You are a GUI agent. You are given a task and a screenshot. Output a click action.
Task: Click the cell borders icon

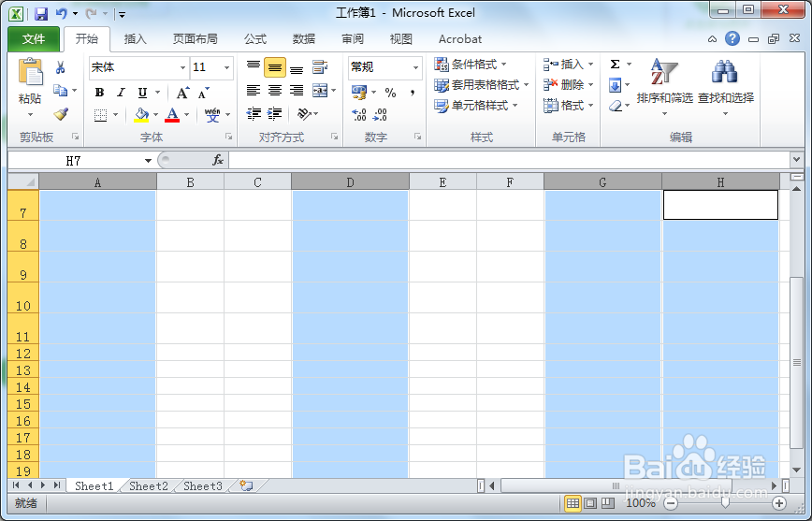[x=100, y=114]
